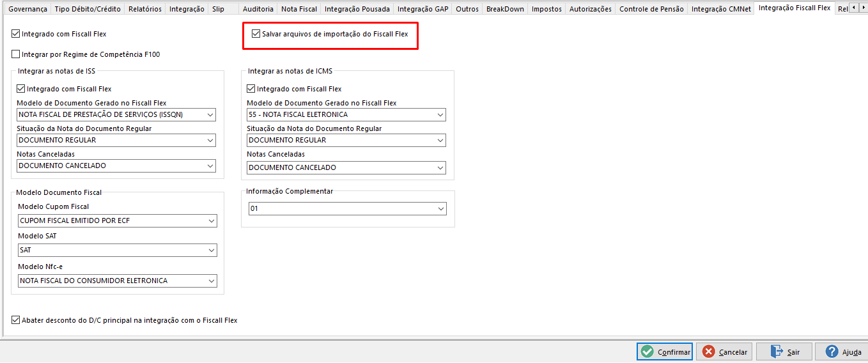The image size is (868, 363).
Task: Open Modelo Cupom Fiscal dropdown
Action: [118, 220]
